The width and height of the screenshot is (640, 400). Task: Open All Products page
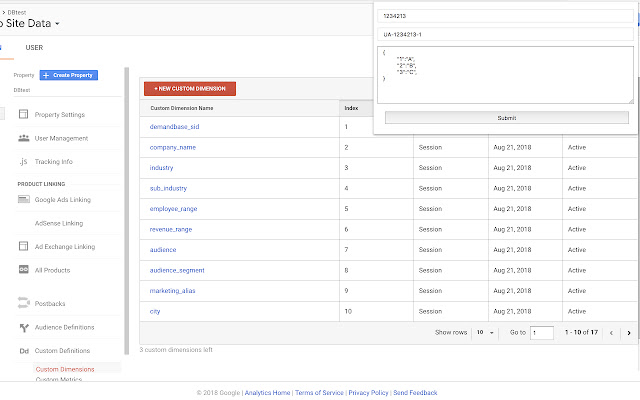click(x=52, y=270)
